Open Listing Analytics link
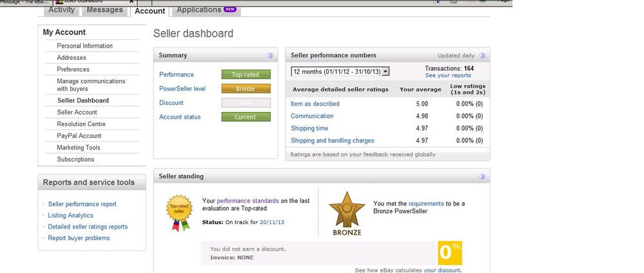This screenshot has height=273, width=644. 71,216
